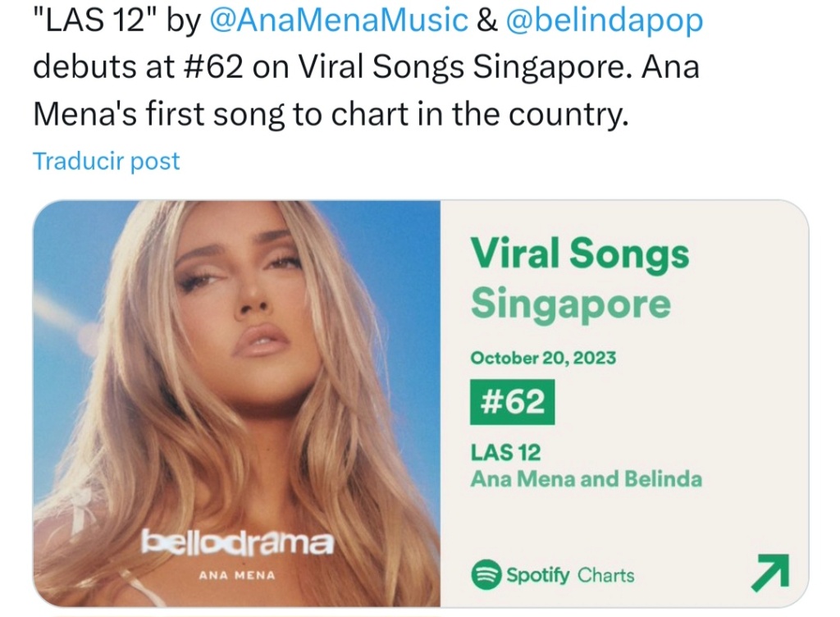Click the Spotify logo icon

click(486, 574)
